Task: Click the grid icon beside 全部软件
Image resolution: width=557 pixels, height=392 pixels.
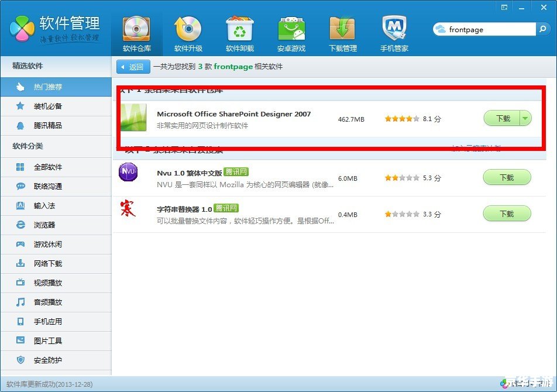Action: pos(20,167)
